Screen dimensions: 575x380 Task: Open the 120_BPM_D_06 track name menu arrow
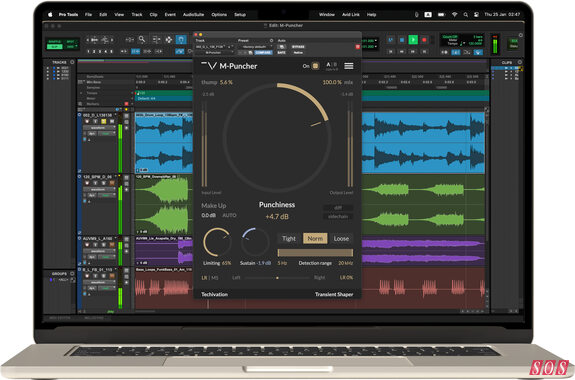coord(115,177)
